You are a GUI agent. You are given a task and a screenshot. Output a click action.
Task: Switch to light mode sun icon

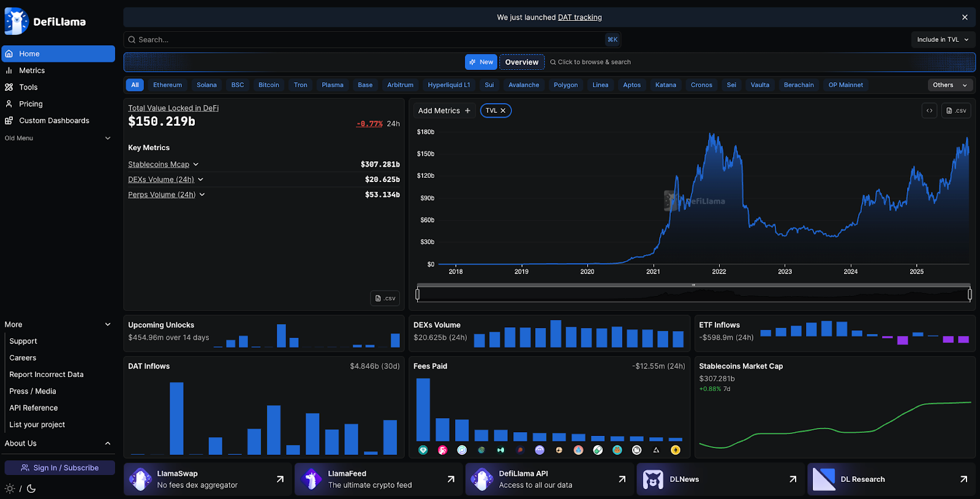pos(10,489)
